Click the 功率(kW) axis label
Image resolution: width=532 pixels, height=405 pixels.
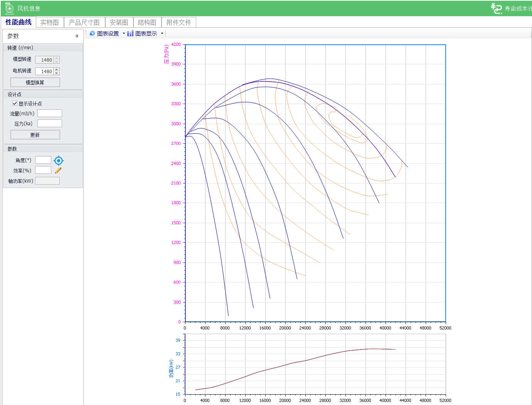pyautogui.click(x=171, y=368)
